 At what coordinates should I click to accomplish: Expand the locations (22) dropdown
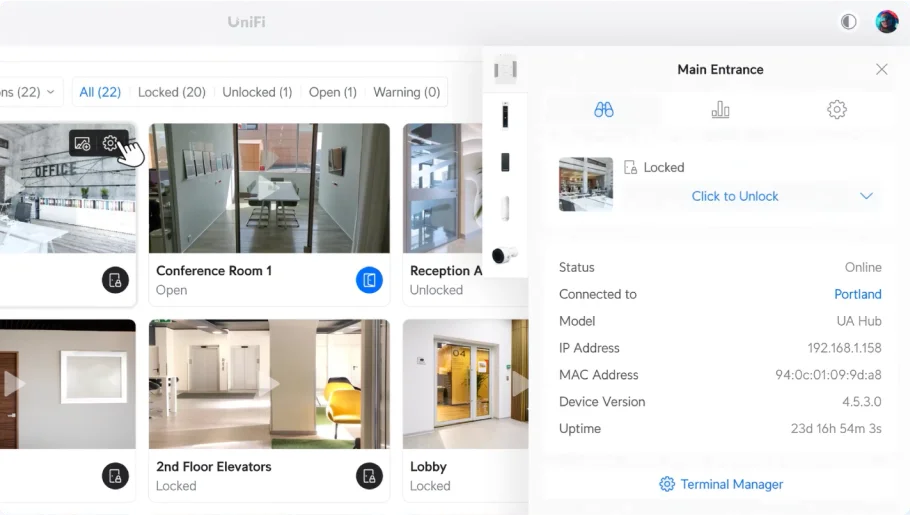(28, 92)
